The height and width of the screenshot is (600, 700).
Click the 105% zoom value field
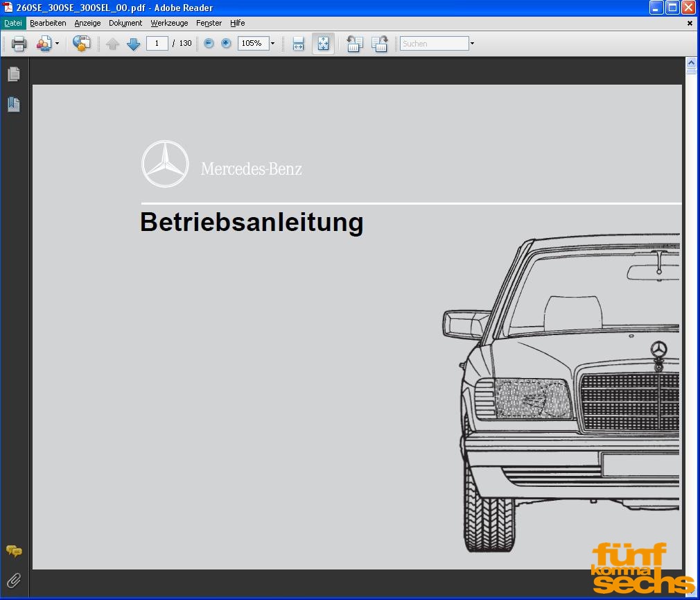(253, 43)
